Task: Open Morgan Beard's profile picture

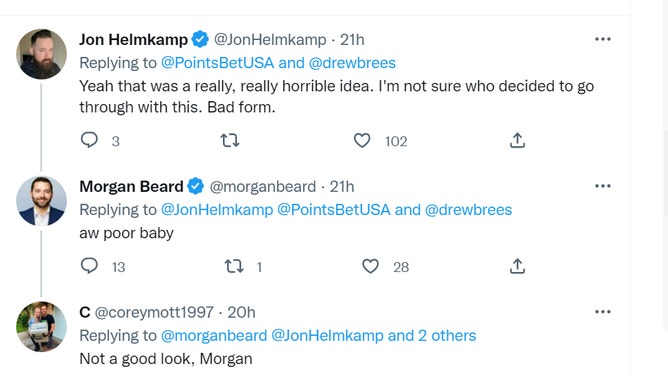Action: [41, 201]
